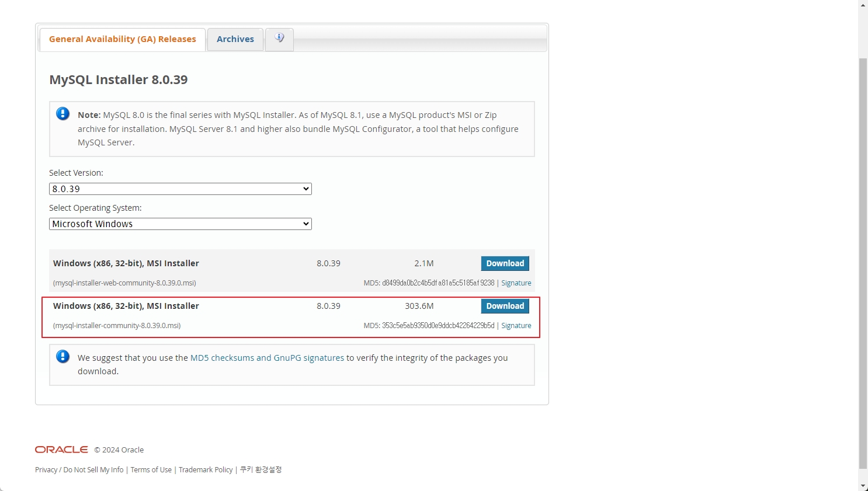The image size is (868, 491).
Task: Click the Select Version label
Action: click(x=76, y=173)
